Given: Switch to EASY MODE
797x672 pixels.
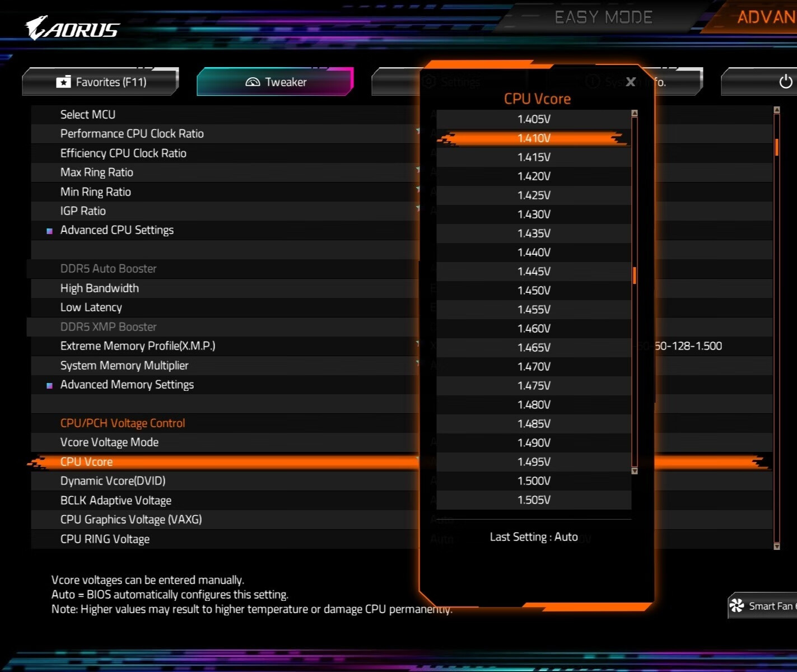Looking at the screenshot, I should 603,17.
